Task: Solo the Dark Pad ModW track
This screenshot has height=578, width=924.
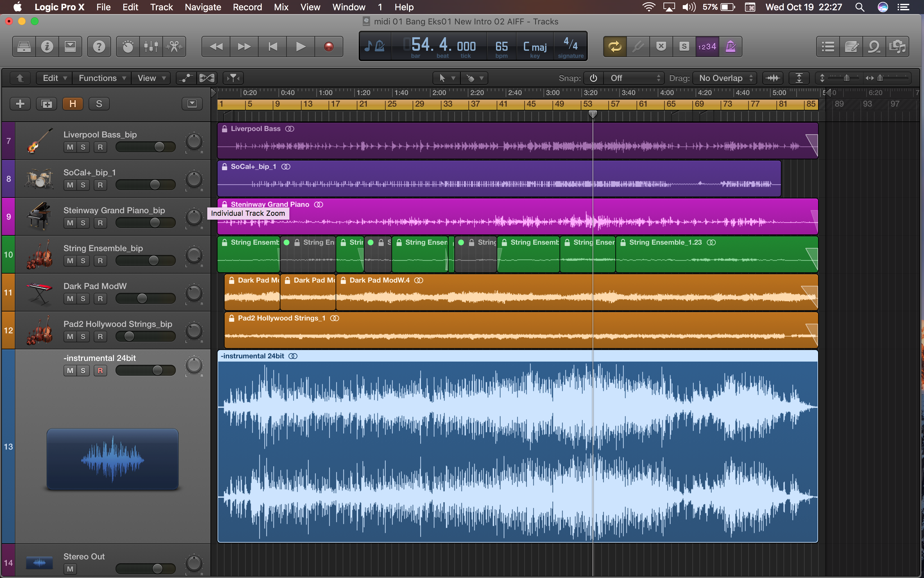Action: pos(83,299)
